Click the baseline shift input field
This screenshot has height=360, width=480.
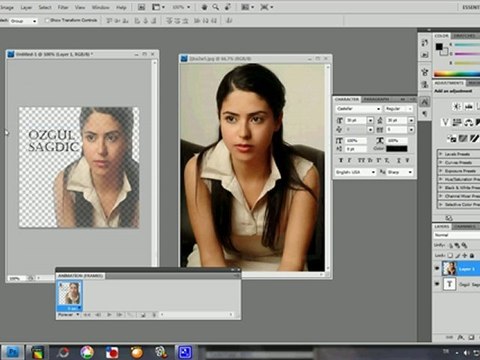[356, 149]
